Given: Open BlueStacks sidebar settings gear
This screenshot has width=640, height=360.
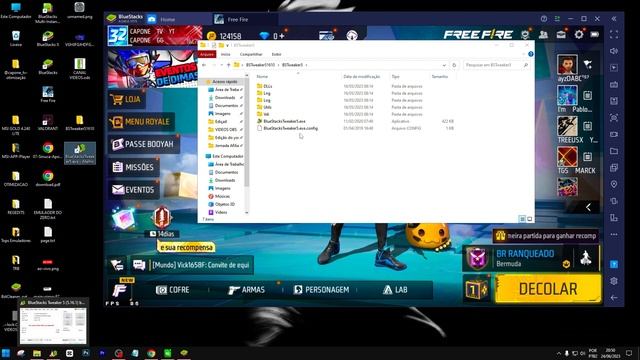Looking at the screenshot, I should click(614, 281).
